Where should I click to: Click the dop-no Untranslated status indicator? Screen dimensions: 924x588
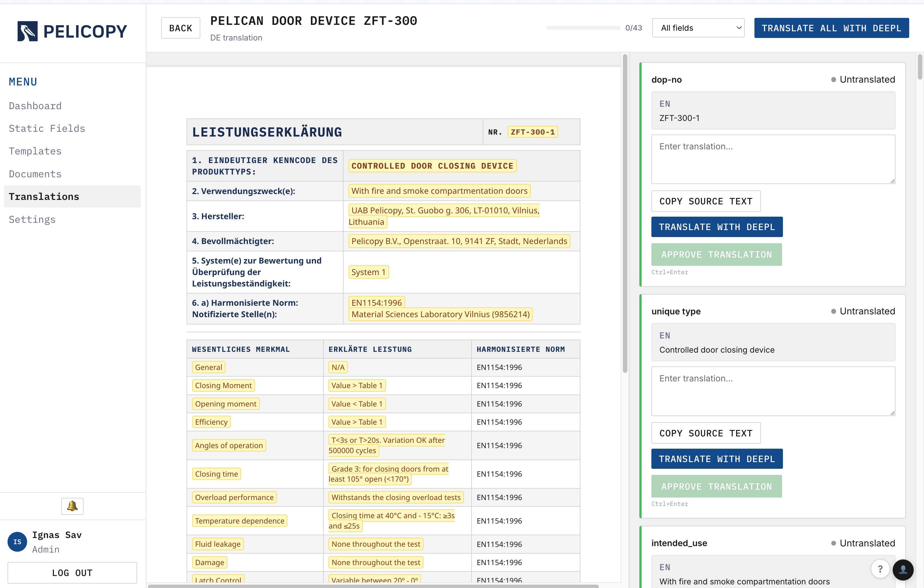[863, 79]
